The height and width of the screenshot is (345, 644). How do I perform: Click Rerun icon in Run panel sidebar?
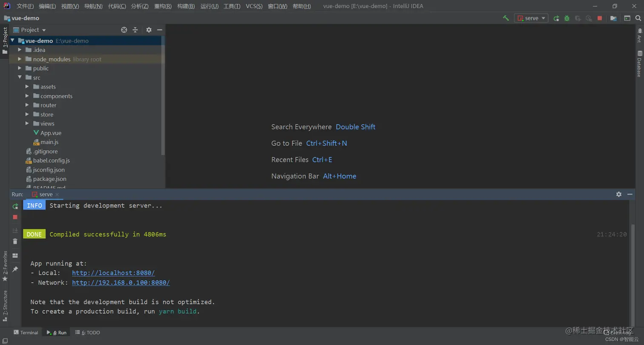(15, 206)
